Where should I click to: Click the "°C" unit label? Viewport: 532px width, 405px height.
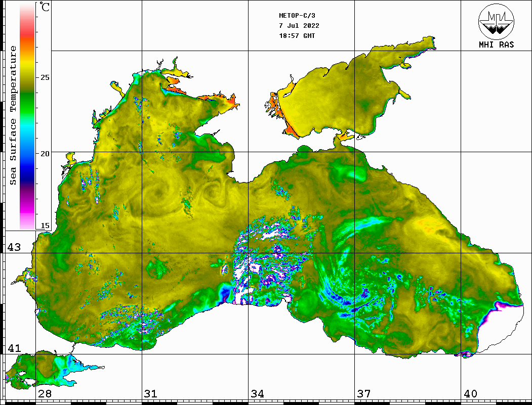[x=45, y=7]
